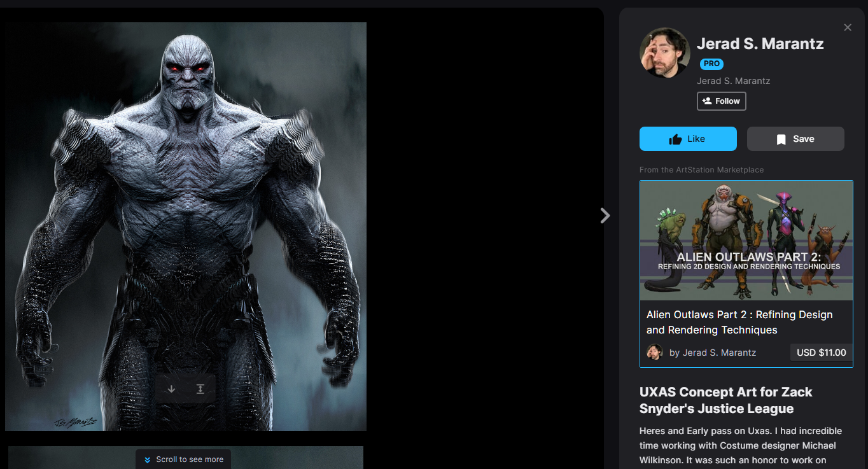
Task: Click the 'From the ArtStation Marketplace' label
Action: click(701, 170)
